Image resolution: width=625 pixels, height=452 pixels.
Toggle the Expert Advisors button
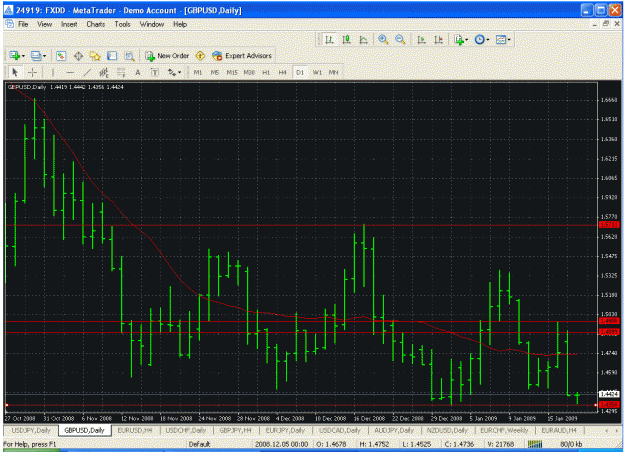pos(242,56)
